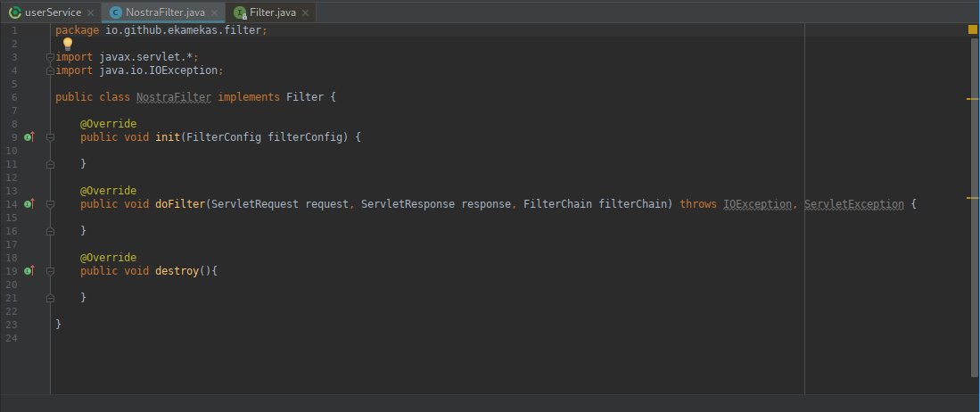Click the Filter.java interface icon
980x412 pixels.
240,12
